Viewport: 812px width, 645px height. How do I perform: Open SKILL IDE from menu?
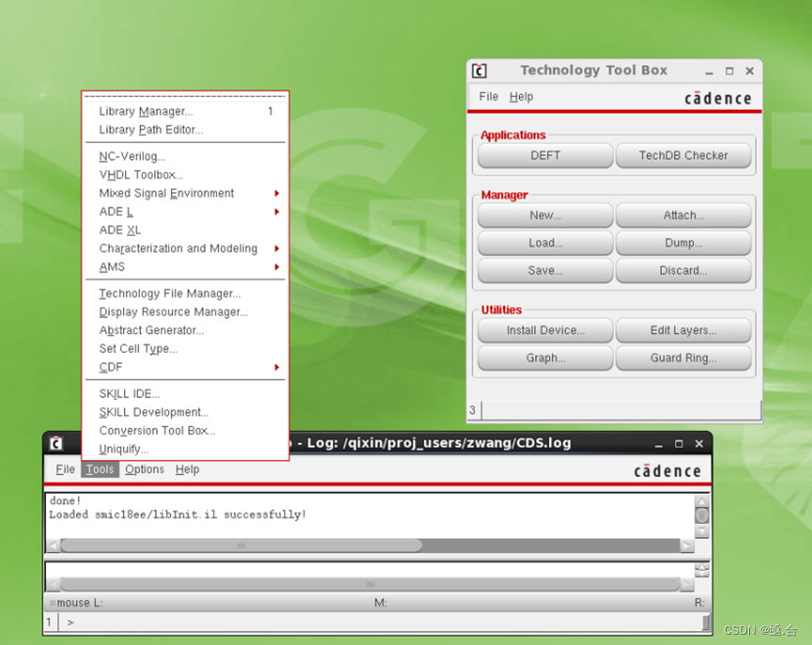click(185, 393)
